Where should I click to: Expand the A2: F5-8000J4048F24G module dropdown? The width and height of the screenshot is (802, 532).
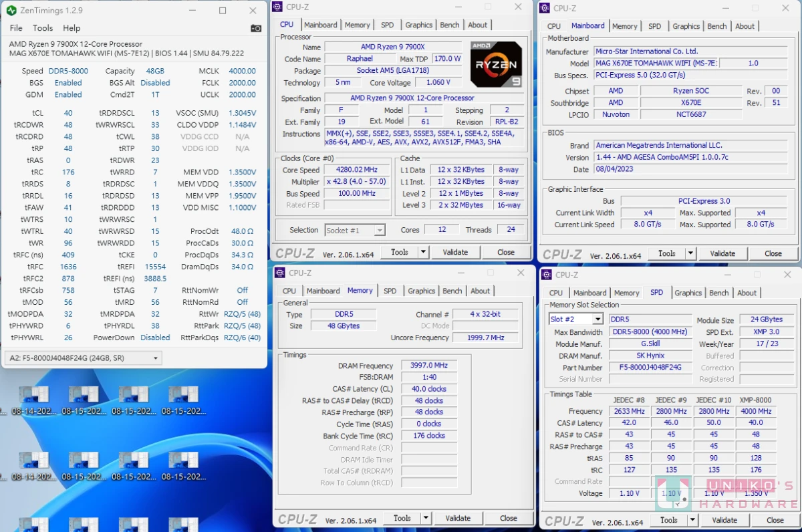[x=83, y=358]
